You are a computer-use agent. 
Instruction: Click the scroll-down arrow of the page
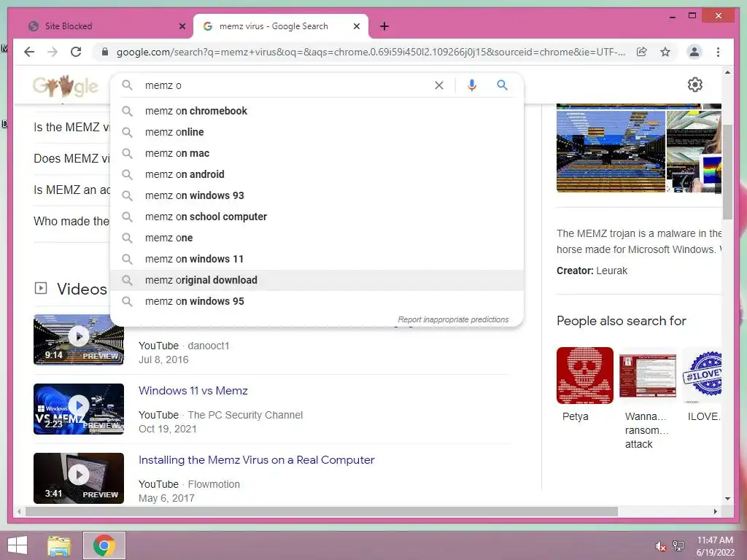[x=727, y=499]
